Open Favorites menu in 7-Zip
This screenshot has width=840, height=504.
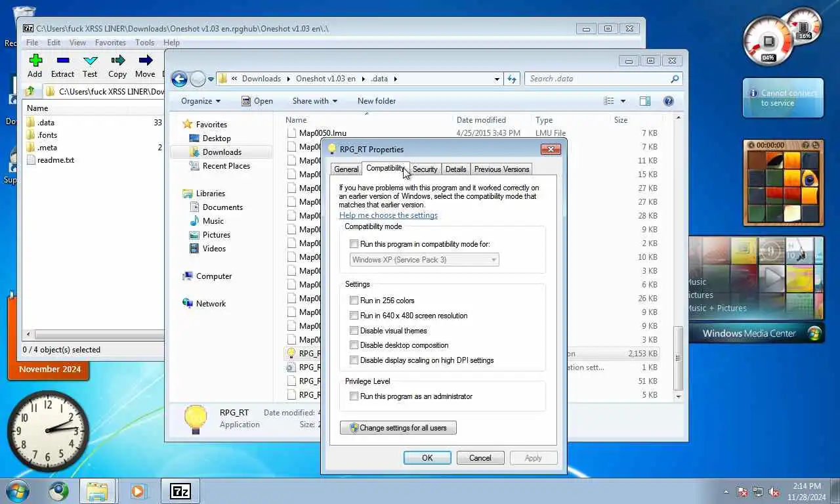tap(110, 43)
